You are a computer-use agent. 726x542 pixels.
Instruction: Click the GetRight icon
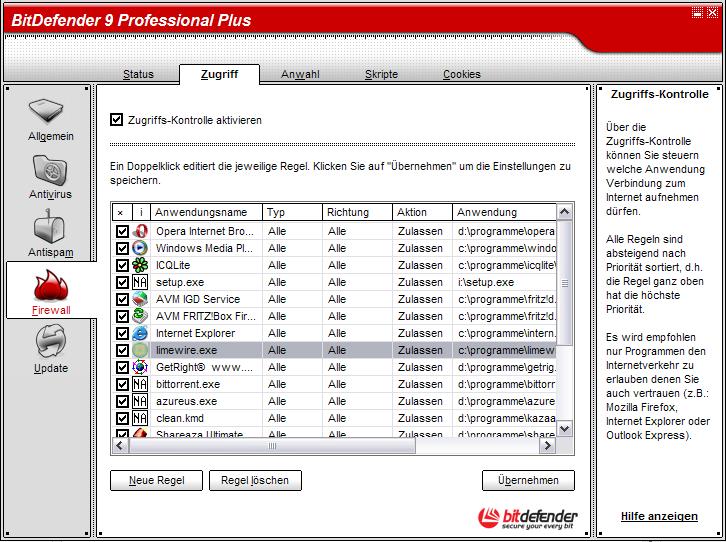coord(140,367)
